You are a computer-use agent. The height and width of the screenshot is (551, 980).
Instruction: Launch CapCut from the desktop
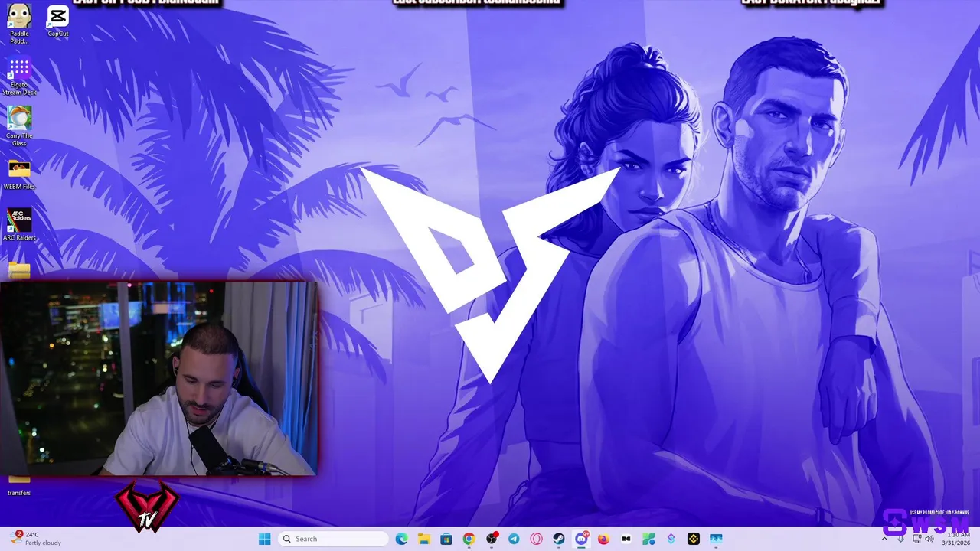(x=58, y=21)
